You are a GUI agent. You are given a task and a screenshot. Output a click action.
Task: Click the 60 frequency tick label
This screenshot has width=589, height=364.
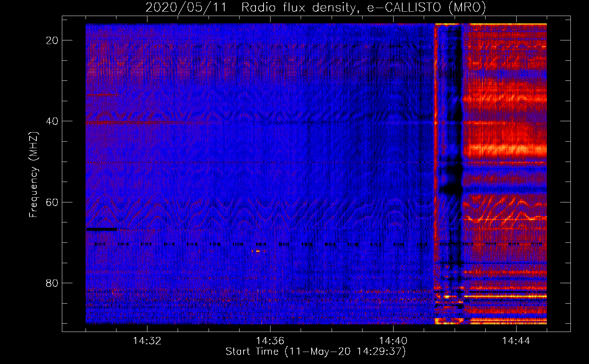pos(52,202)
